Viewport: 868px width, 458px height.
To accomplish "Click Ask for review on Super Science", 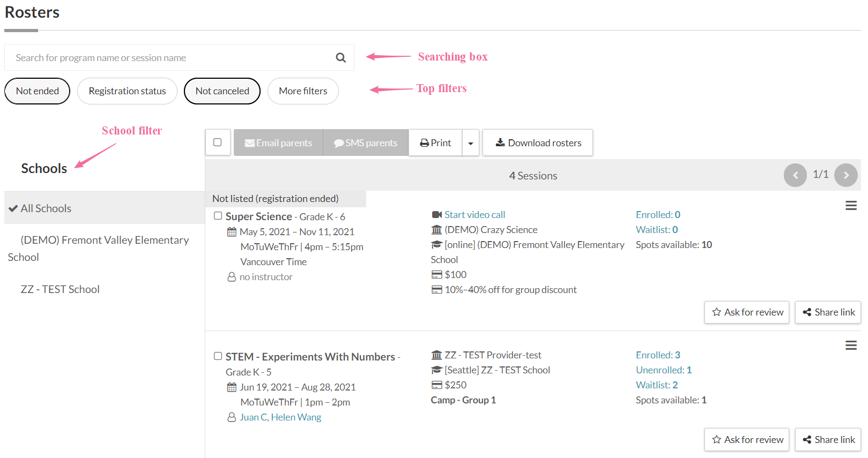I will tap(746, 312).
